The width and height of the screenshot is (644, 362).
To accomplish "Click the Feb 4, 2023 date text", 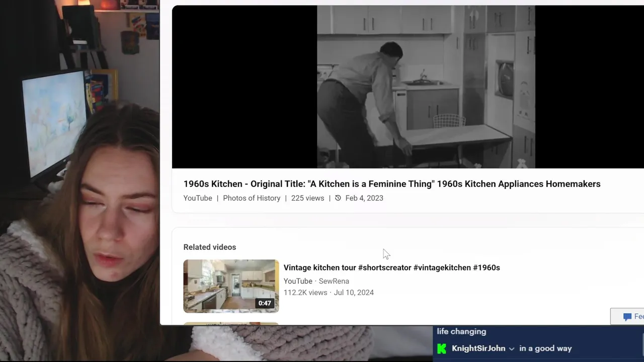I will tap(364, 198).
